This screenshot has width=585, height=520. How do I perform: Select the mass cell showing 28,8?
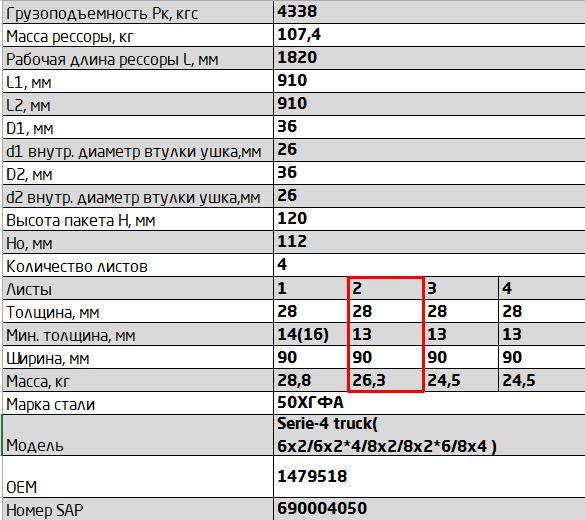(x=311, y=380)
